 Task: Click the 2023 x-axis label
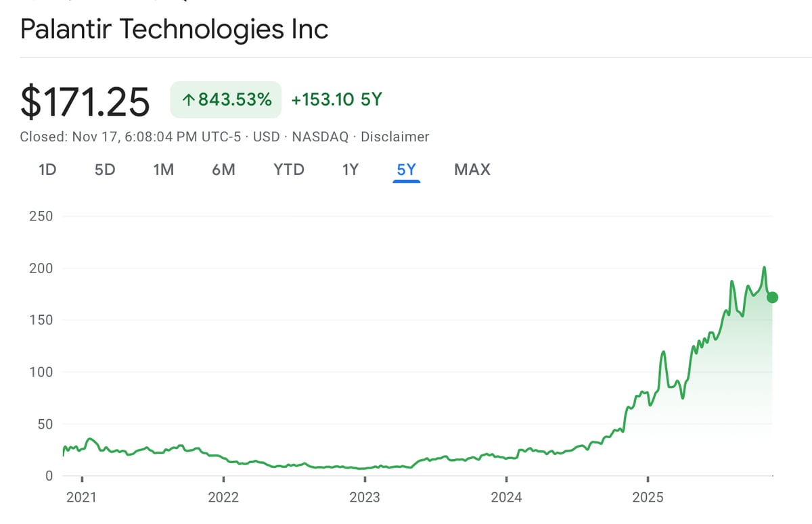click(x=365, y=498)
